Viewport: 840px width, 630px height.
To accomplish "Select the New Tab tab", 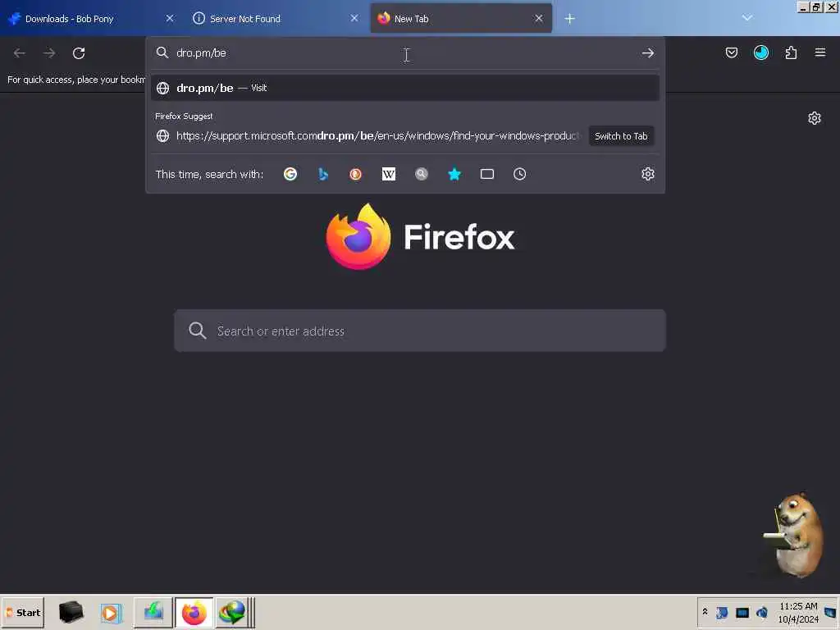I will [461, 19].
